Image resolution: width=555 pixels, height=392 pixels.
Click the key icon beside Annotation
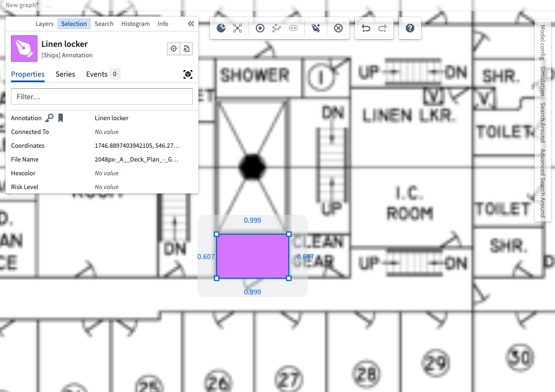point(50,118)
